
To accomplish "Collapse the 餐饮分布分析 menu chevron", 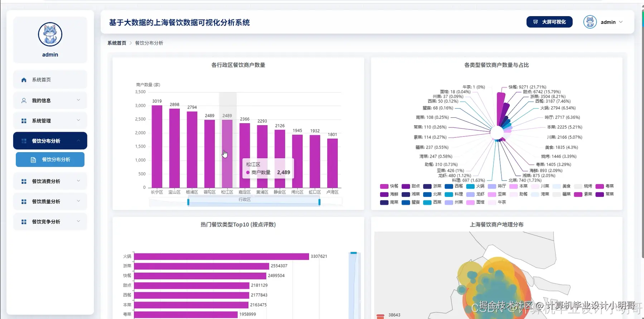I will [78, 140].
